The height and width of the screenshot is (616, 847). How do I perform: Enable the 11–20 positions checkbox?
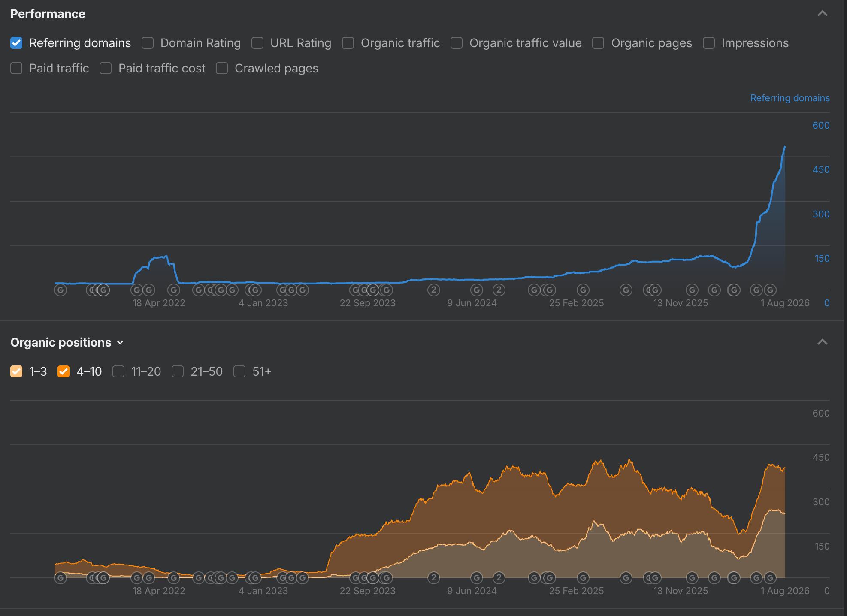point(118,371)
